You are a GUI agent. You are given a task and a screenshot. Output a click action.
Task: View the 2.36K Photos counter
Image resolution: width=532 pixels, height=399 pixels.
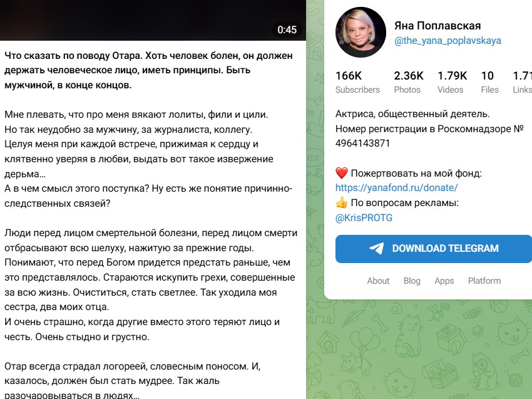click(x=409, y=82)
